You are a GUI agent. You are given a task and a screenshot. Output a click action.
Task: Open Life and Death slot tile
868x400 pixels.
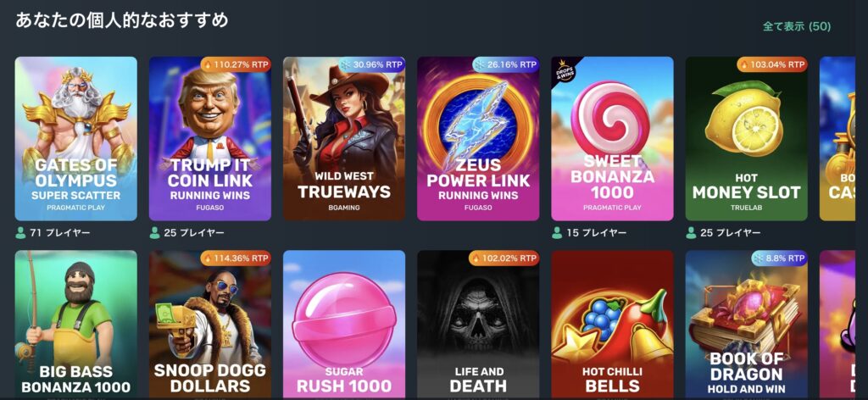pos(478,325)
